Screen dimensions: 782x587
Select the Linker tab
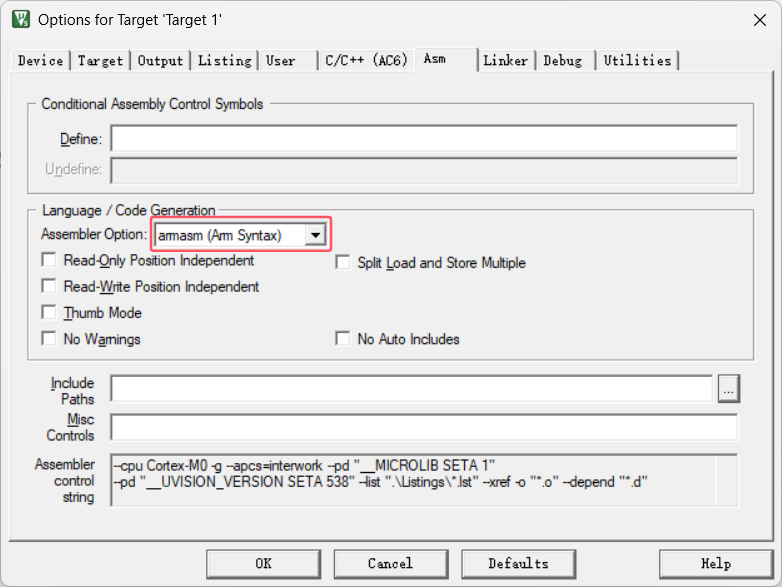(506, 61)
